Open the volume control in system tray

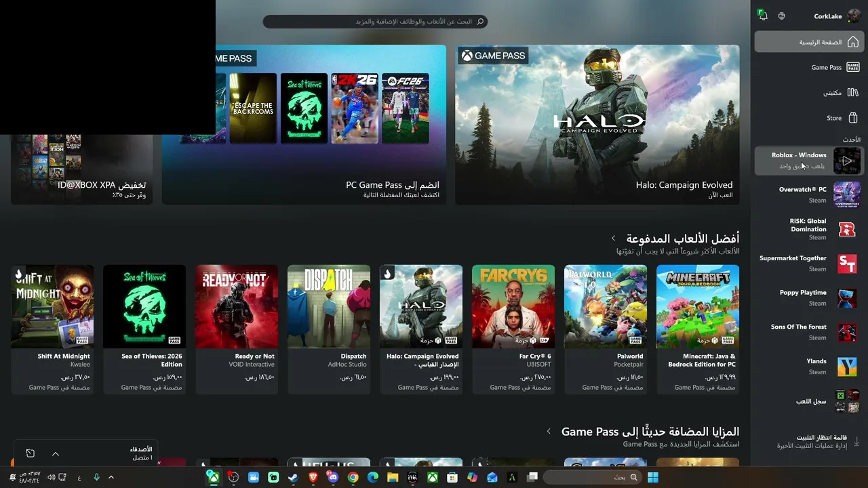pyautogui.click(x=51, y=478)
